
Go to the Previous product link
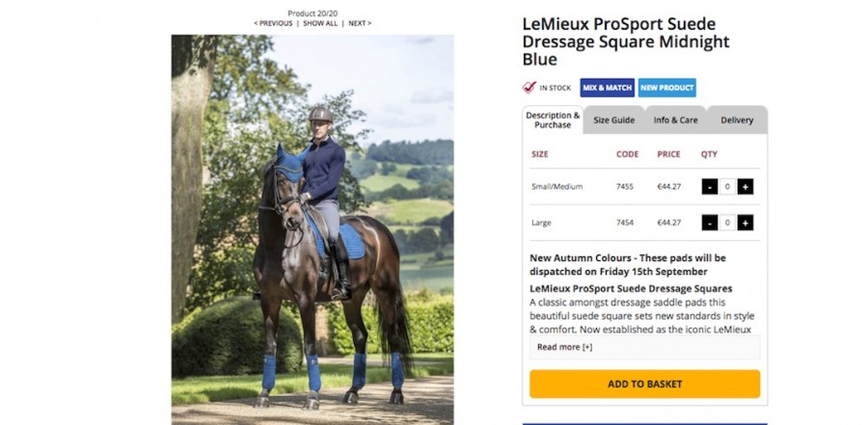(273, 23)
